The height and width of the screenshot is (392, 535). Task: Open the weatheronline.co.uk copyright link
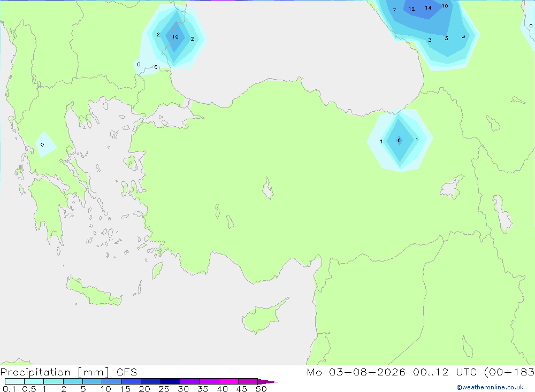coord(490,387)
